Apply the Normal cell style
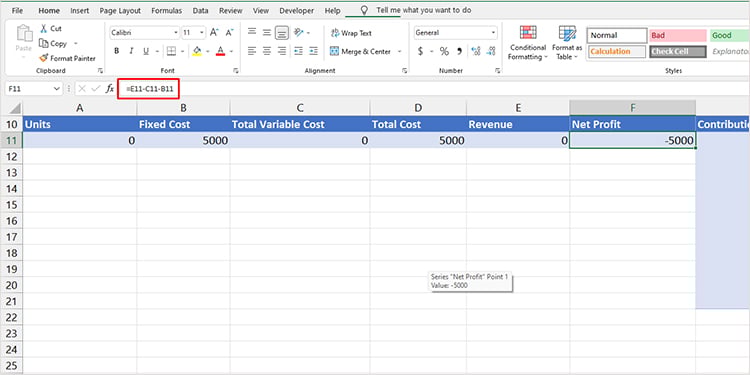Viewport: 750px width, 375px height. tap(617, 35)
